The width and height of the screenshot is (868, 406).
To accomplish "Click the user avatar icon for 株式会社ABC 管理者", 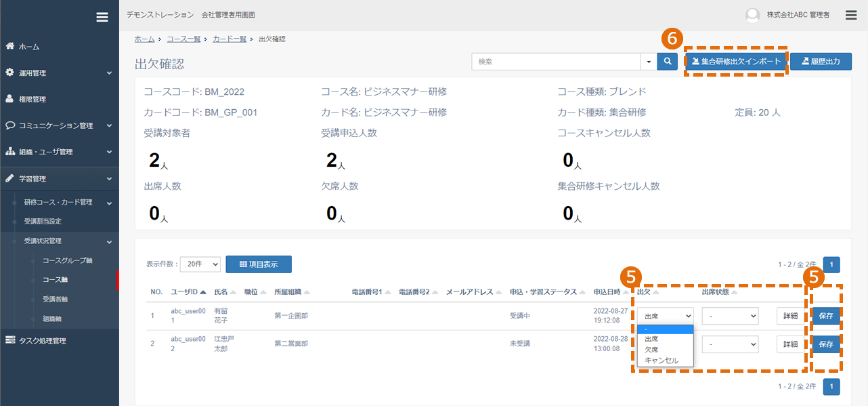I will coord(752,15).
